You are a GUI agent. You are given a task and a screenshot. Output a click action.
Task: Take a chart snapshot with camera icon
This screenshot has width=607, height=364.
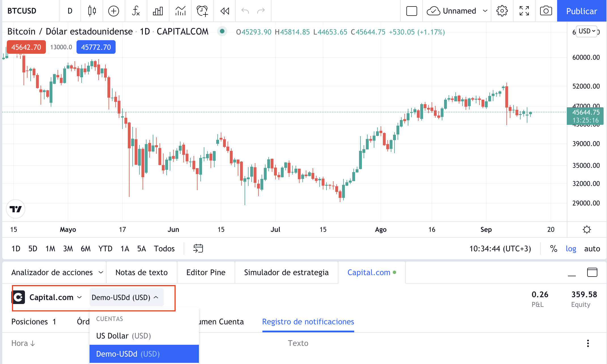[x=546, y=11]
